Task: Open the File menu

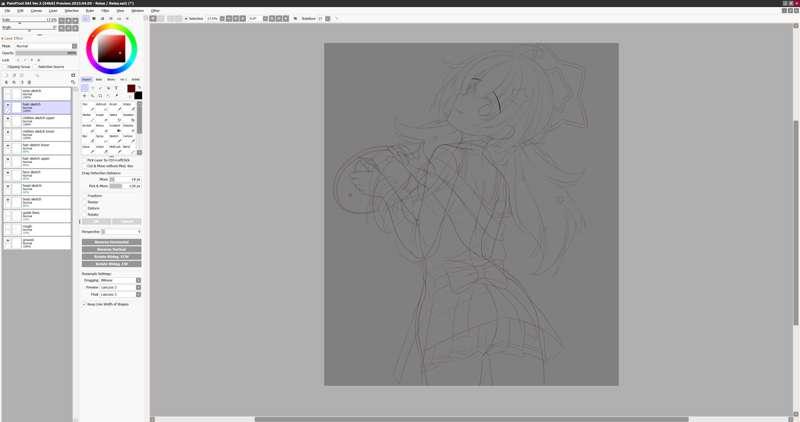Action: pos(7,10)
